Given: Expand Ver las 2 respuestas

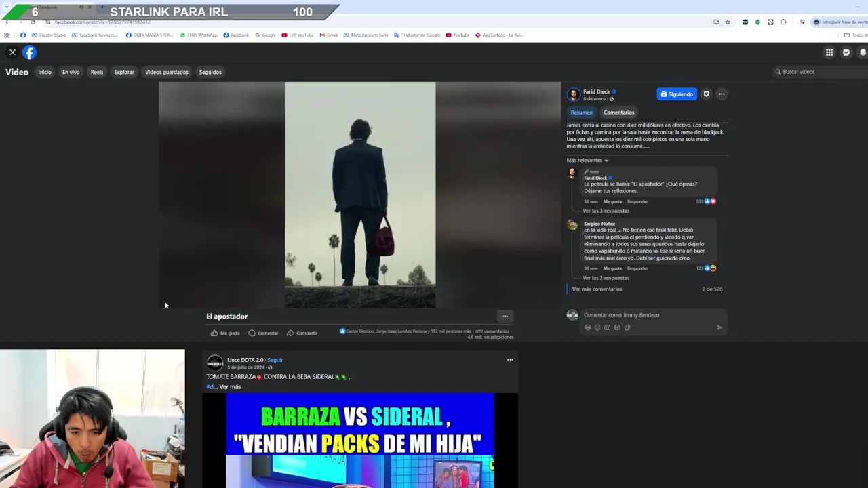Looking at the screenshot, I should point(606,278).
